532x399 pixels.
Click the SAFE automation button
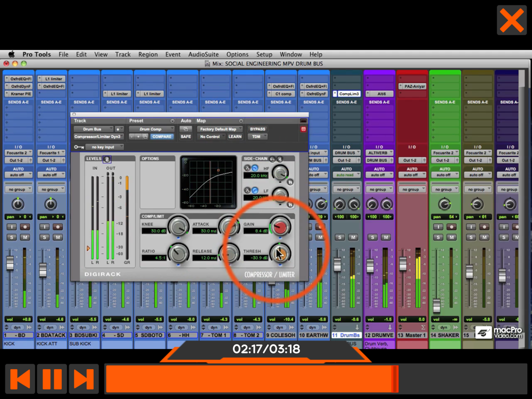(x=186, y=137)
